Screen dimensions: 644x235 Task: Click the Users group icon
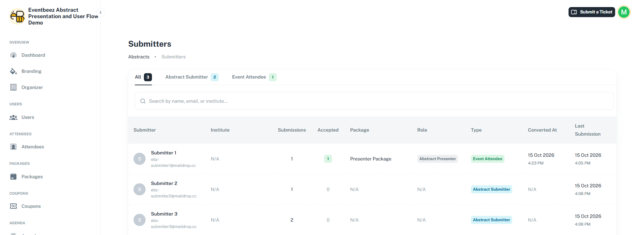click(13, 117)
